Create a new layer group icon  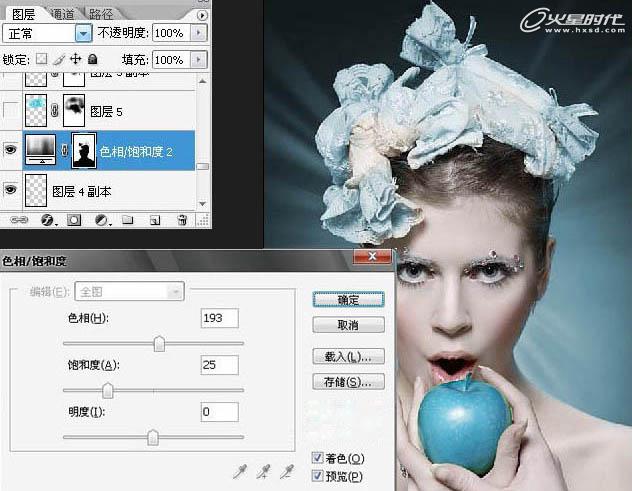coord(128,220)
